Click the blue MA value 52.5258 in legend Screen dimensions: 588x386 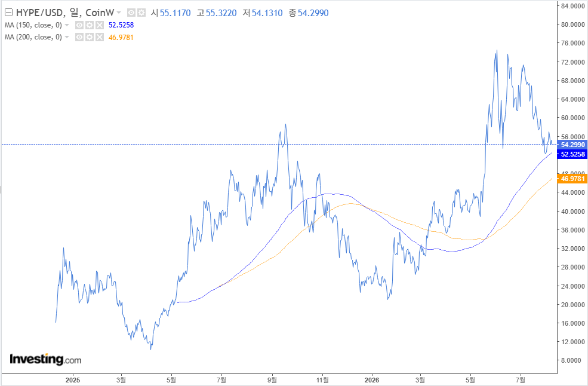(121, 25)
